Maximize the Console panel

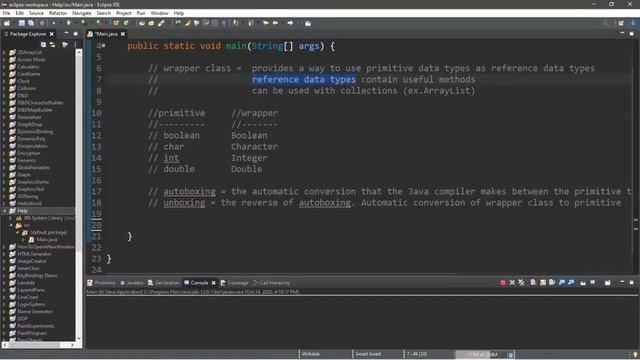(x=631, y=282)
